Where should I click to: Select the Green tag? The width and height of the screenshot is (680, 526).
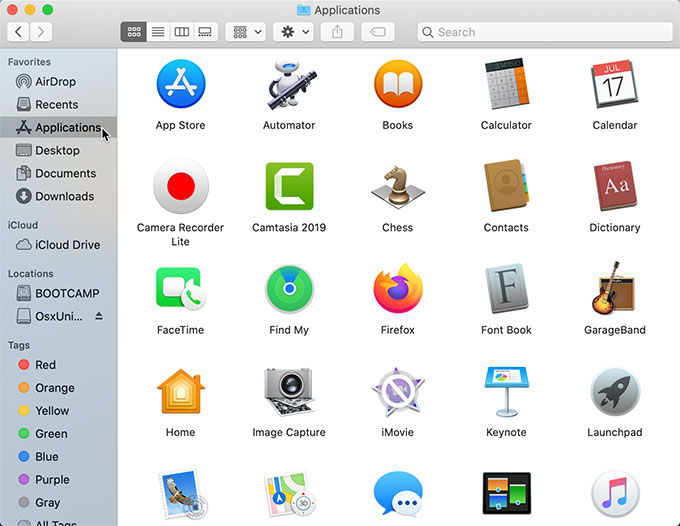click(59, 434)
